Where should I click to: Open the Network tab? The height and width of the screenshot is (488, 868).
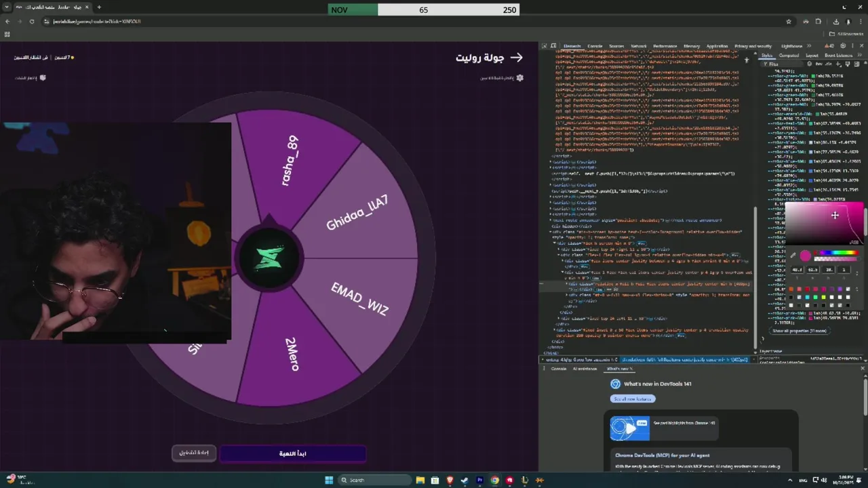[639, 45]
